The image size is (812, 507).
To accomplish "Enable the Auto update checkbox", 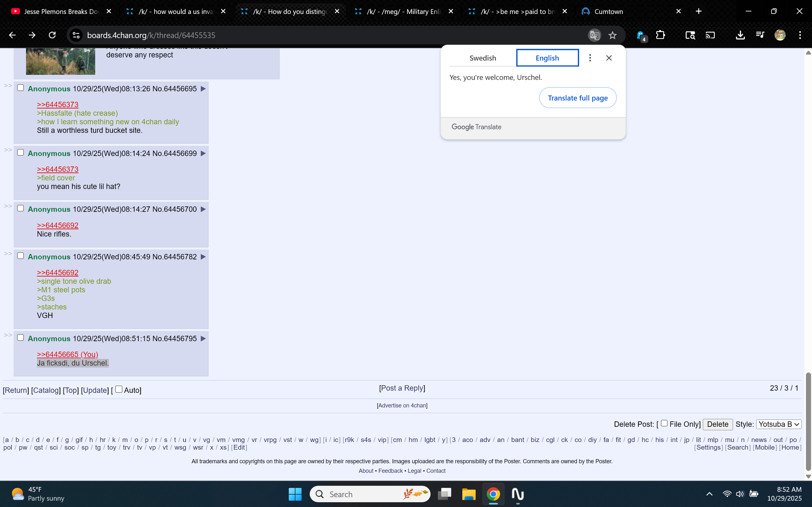I will point(119,389).
